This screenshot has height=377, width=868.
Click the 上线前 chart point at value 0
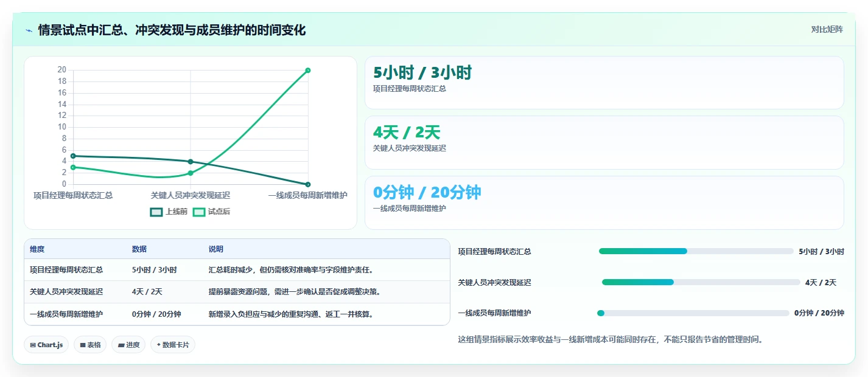[308, 184]
